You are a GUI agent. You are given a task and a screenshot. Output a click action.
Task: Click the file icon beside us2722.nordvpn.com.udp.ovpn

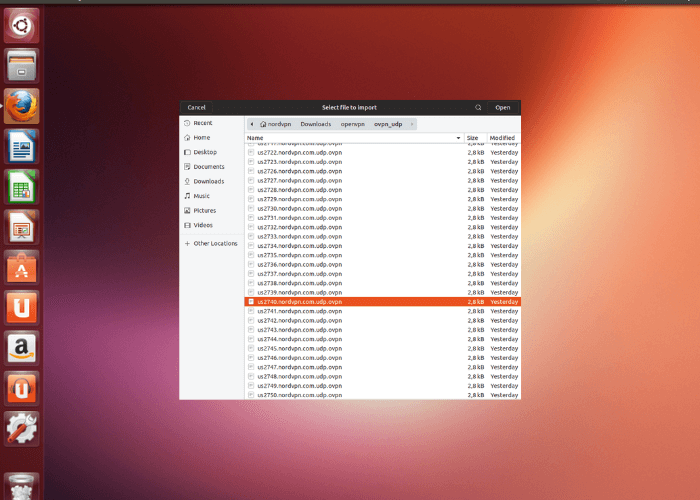point(251,152)
